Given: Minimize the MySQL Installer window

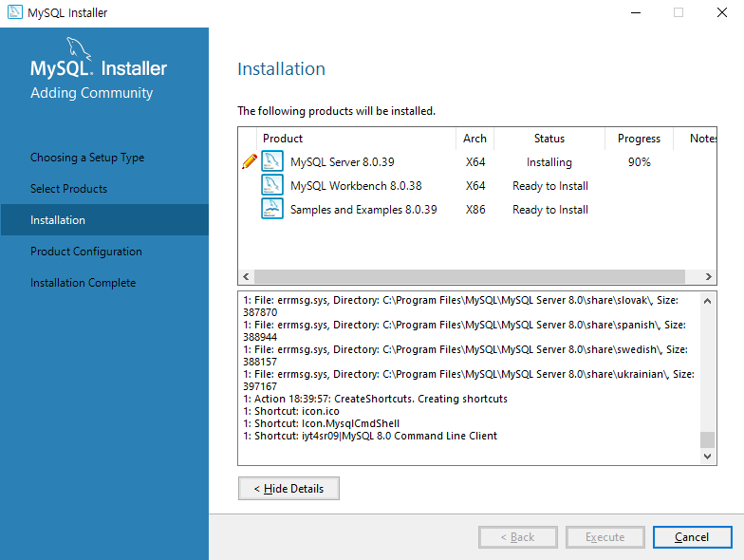Looking at the screenshot, I should click(636, 12).
